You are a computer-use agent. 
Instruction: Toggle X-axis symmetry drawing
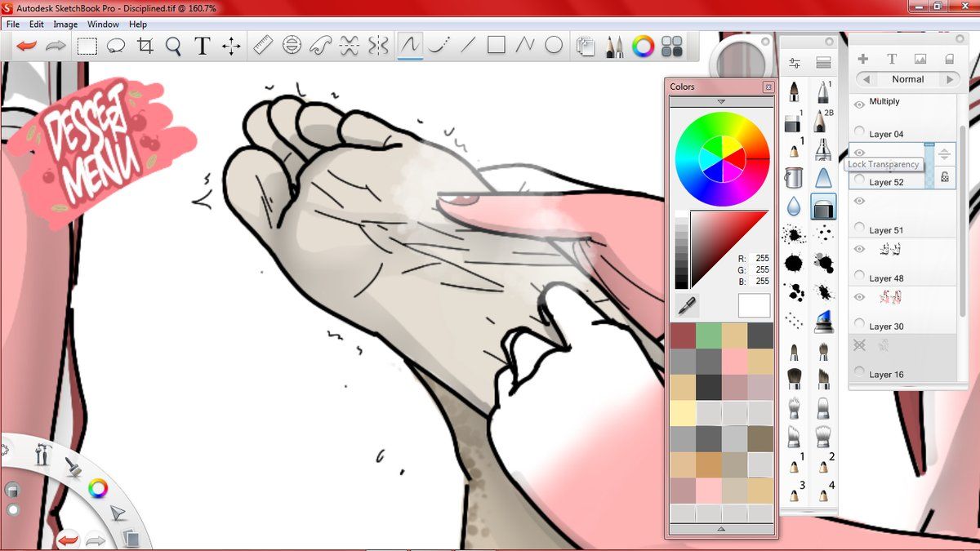click(350, 46)
